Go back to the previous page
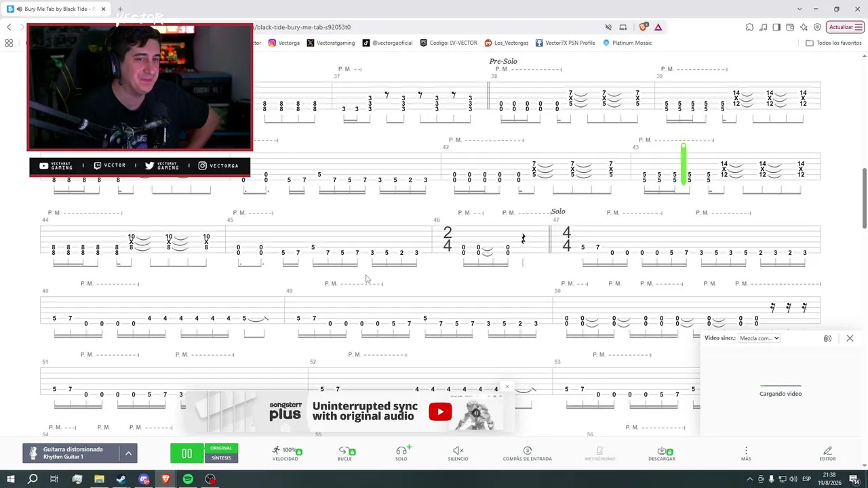Image resolution: width=868 pixels, height=488 pixels. click(9, 27)
